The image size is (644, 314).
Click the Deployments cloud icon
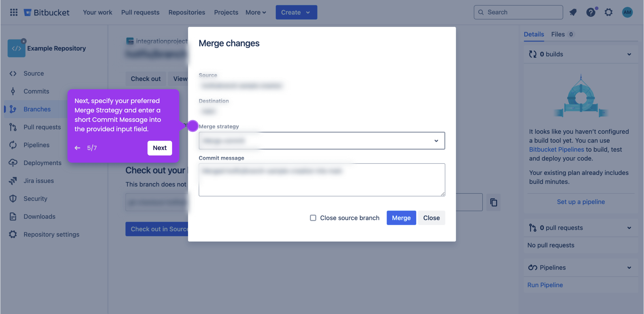13,163
